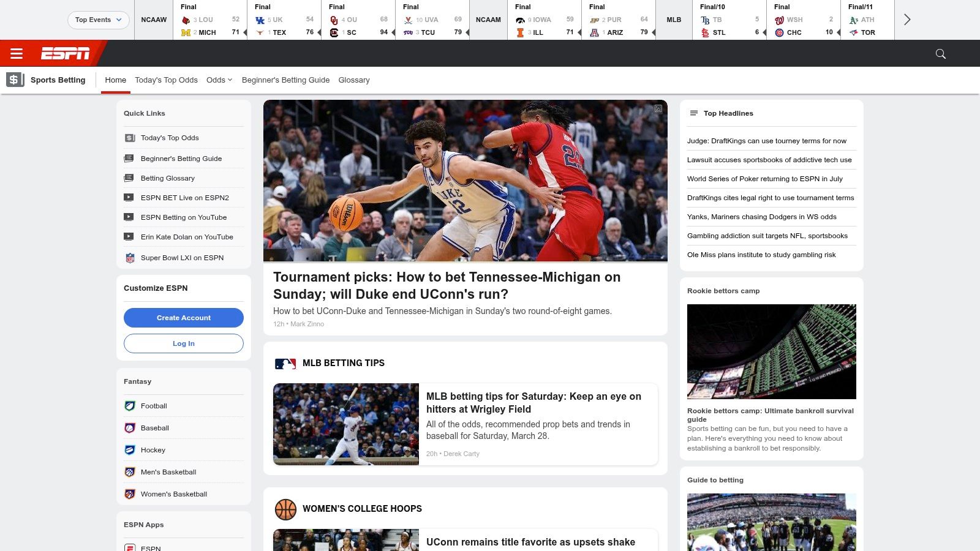The height and width of the screenshot is (551, 980).
Task: Click the right arrow to show more scores
Action: point(907,20)
